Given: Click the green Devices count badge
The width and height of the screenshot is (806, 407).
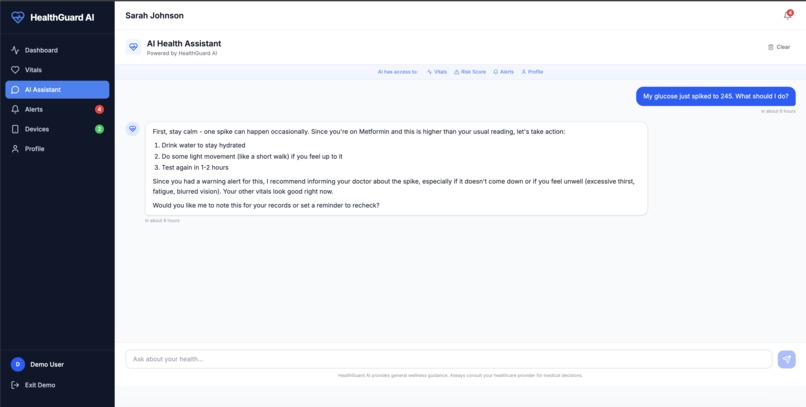Looking at the screenshot, I should click(x=99, y=129).
